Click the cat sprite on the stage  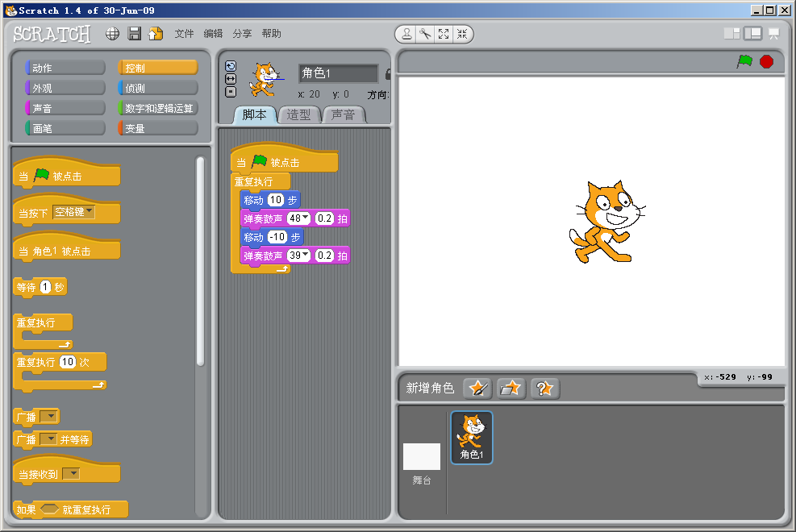pos(607,222)
